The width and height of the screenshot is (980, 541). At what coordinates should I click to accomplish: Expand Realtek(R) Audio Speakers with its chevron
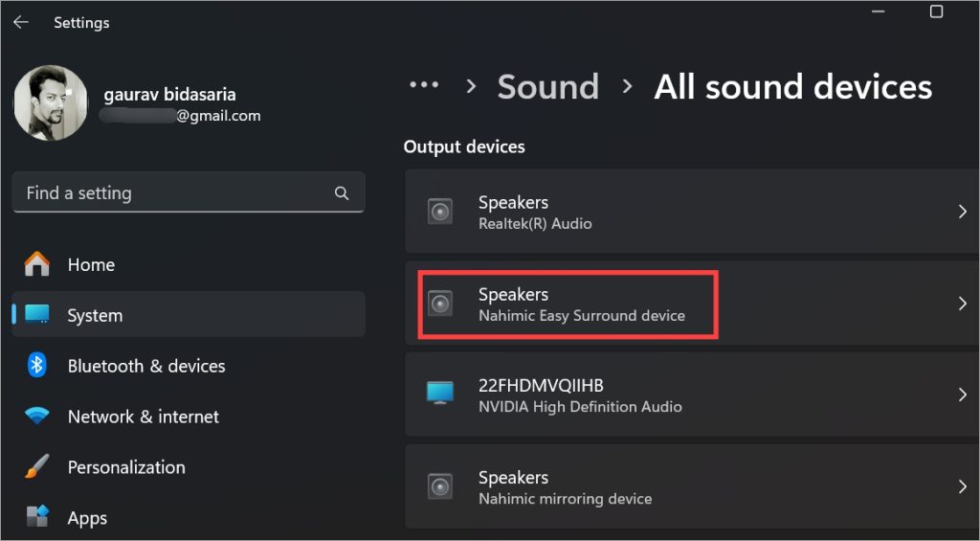962,212
